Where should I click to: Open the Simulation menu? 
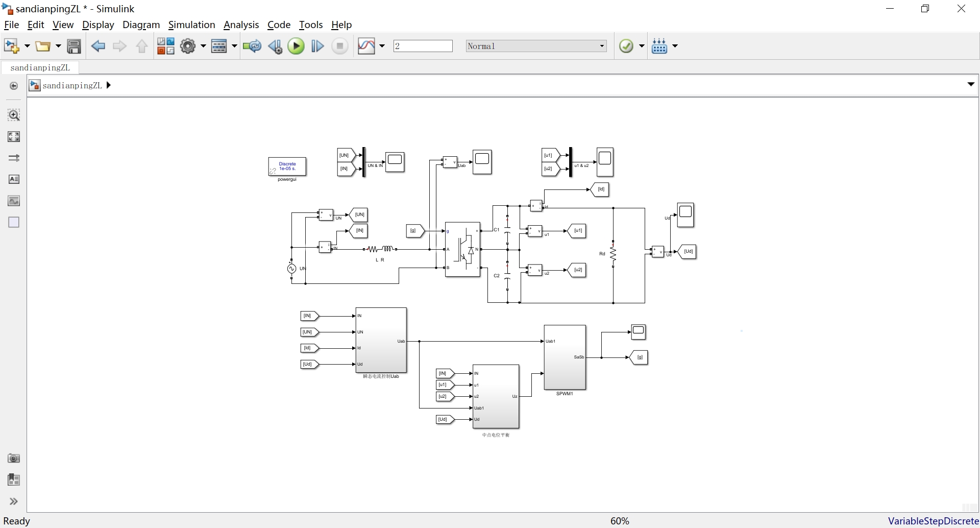point(191,25)
